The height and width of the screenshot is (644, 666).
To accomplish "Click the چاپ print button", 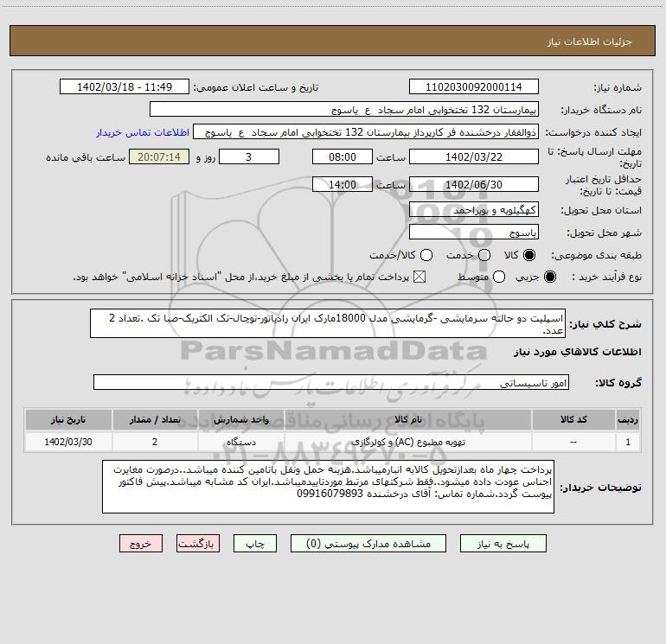I will coord(255,544).
